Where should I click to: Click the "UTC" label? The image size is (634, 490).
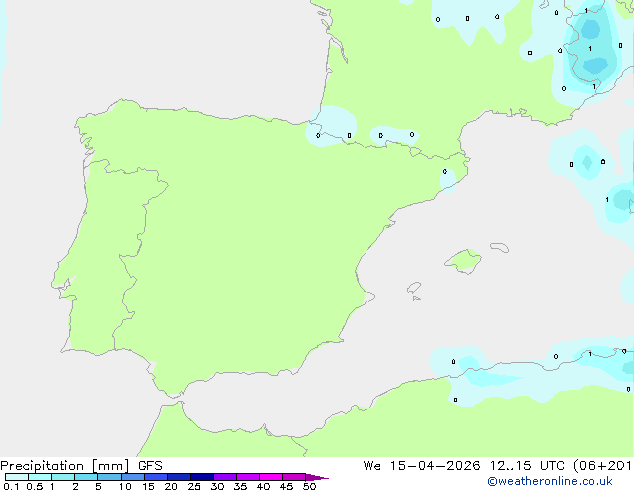pyautogui.click(x=552, y=466)
